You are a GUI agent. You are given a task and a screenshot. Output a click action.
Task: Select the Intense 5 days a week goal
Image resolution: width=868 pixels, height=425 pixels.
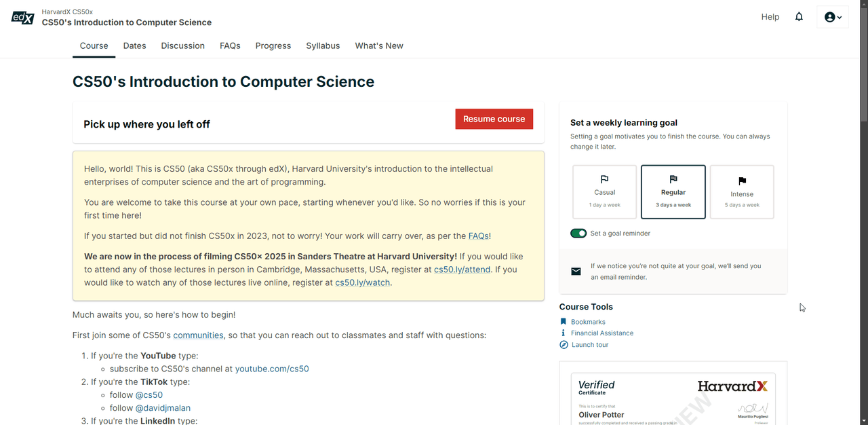[x=742, y=192]
